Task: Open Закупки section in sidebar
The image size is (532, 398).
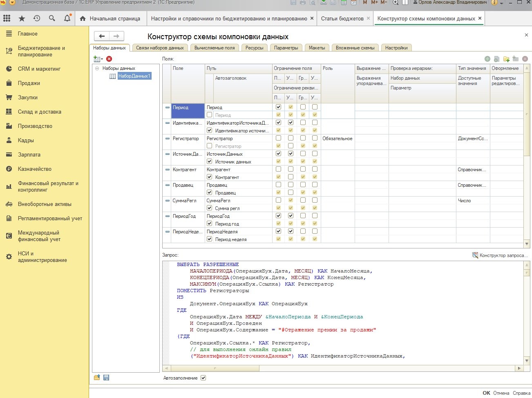Action: tap(27, 97)
